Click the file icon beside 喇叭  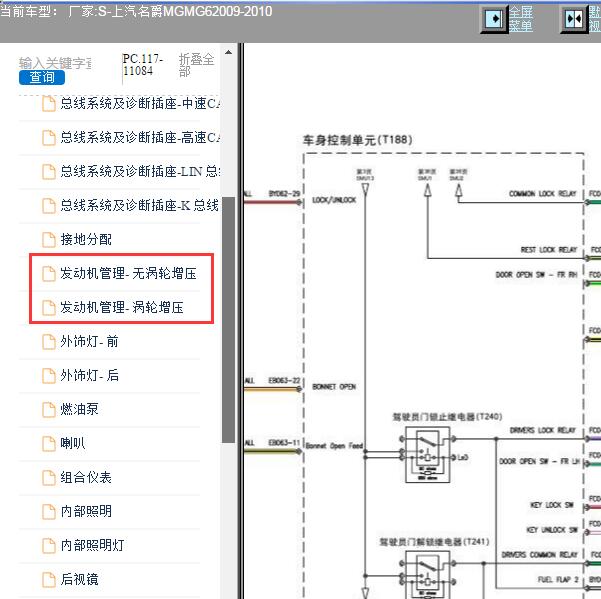click(x=49, y=444)
